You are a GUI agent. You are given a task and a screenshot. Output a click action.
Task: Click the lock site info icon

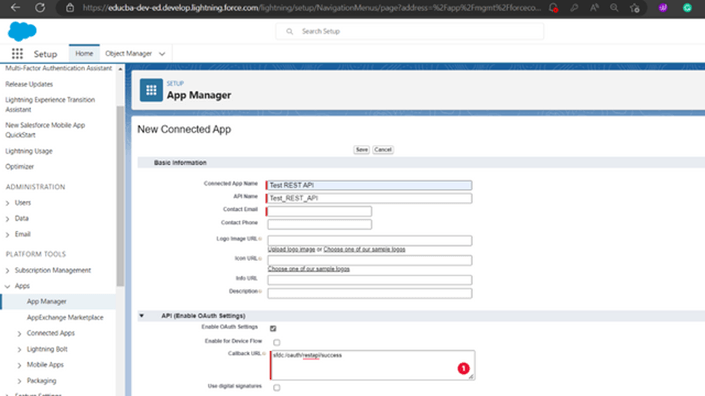click(70, 8)
